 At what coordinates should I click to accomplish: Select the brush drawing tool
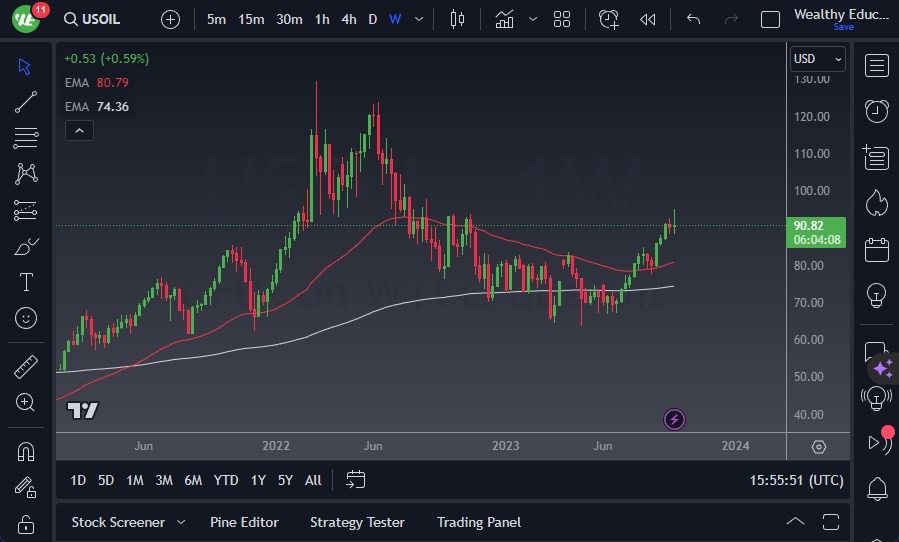26,246
